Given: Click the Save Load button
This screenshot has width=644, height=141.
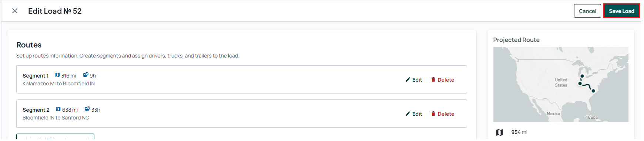Looking at the screenshot, I should [621, 11].
